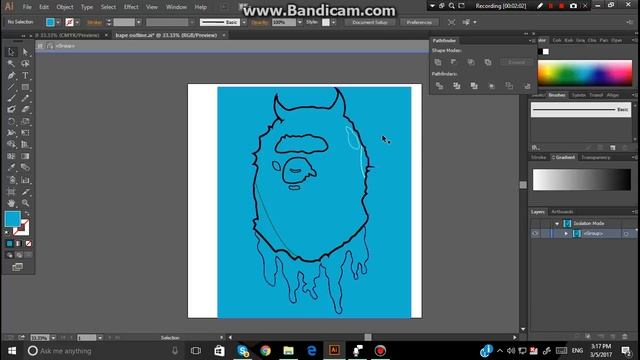This screenshot has width=640, height=360.
Task: Select the Pencil tool
Action: [25, 98]
